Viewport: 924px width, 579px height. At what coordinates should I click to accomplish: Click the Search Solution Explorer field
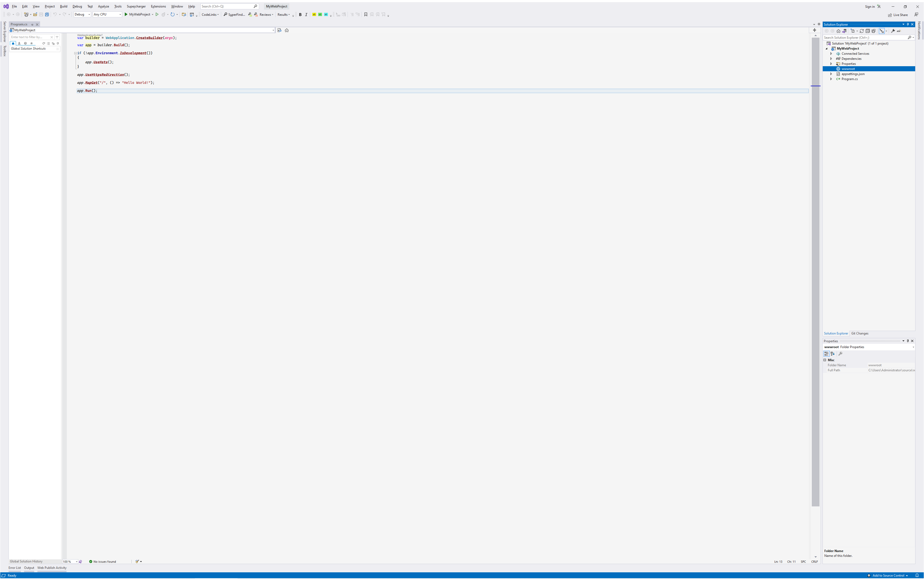click(x=864, y=38)
